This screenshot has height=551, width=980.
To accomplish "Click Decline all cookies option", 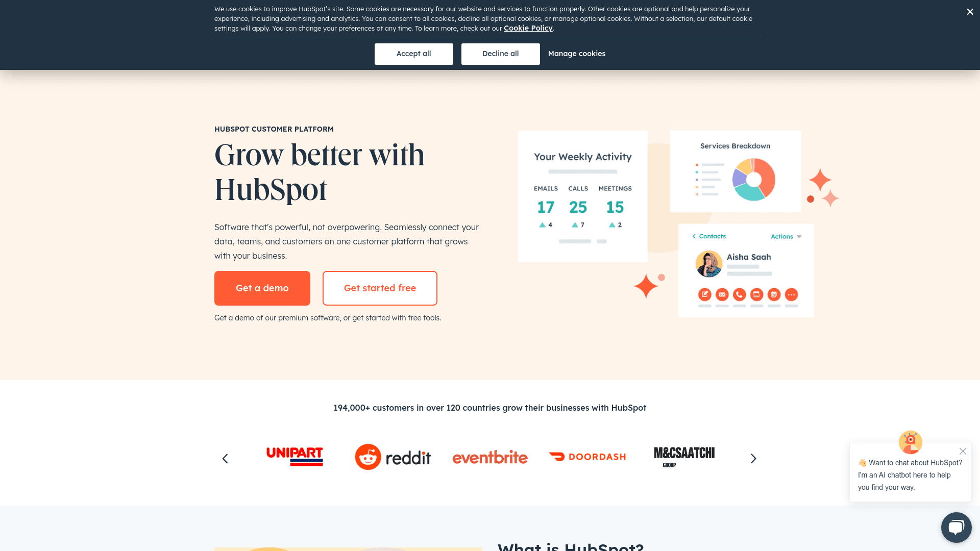I will pos(500,54).
